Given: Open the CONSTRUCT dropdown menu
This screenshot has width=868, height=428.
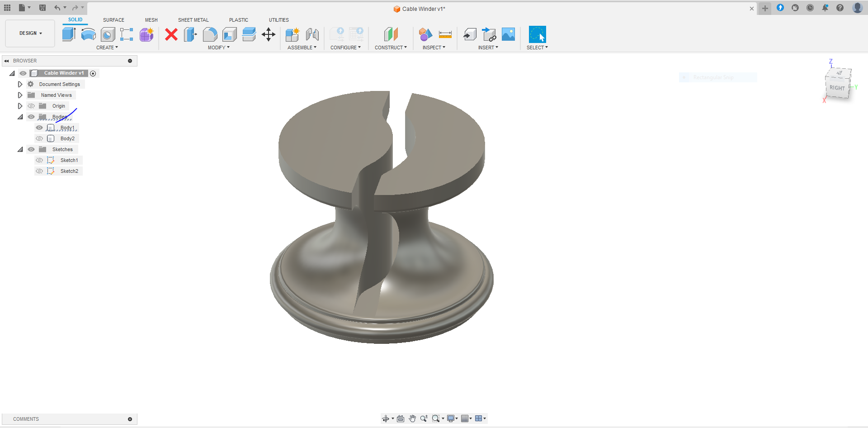Looking at the screenshot, I should pos(391,48).
